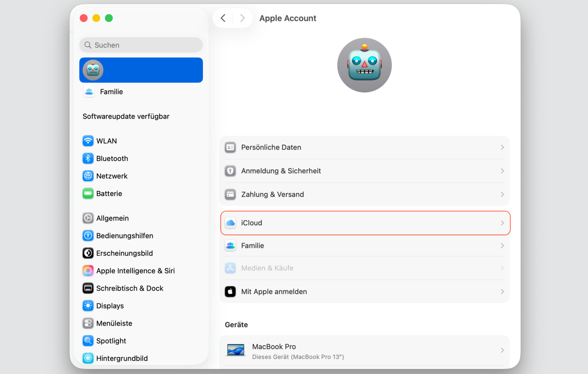Image resolution: width=588 pixels, height=374 pixels.
Task: Select Menüleiste in the sidebar
Action: (x=141, y=323)
